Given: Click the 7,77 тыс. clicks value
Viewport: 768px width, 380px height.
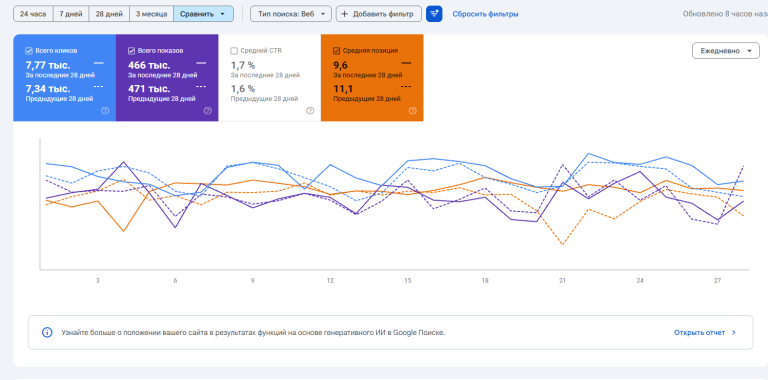Looking at the screenshot, I should click(48, 65).
